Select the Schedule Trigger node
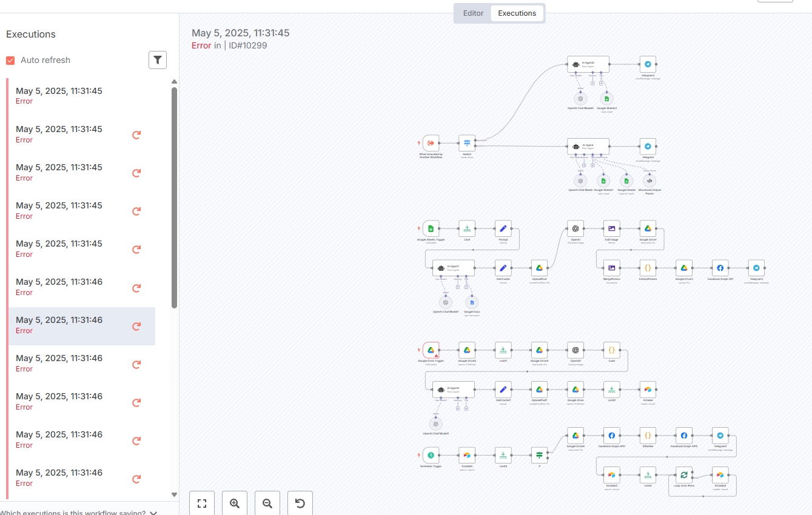The width and height of the screenshot is (812, 515). [x=431, y=455]
